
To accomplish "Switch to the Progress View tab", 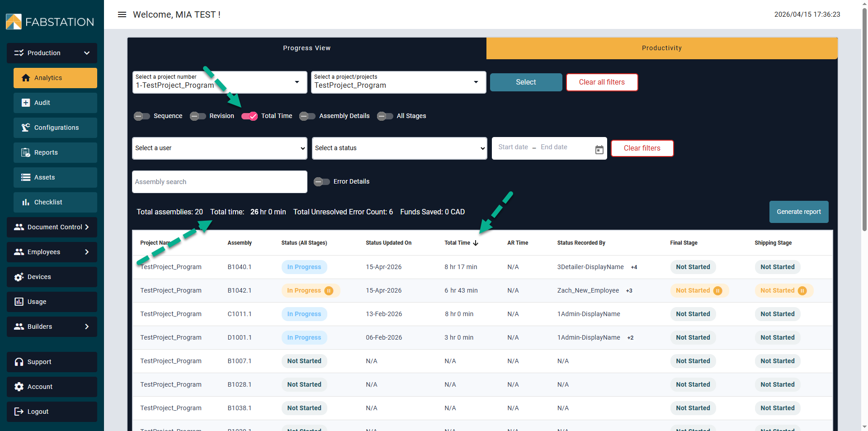I will click(307, 48).
